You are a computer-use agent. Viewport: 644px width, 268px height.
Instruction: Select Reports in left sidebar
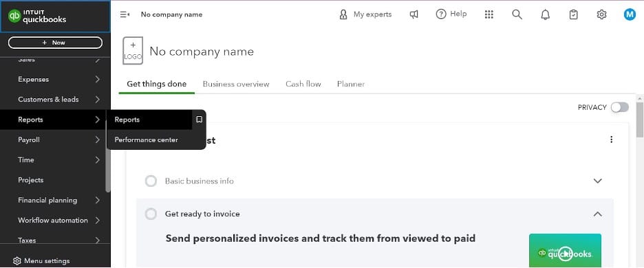coord(30,120)
